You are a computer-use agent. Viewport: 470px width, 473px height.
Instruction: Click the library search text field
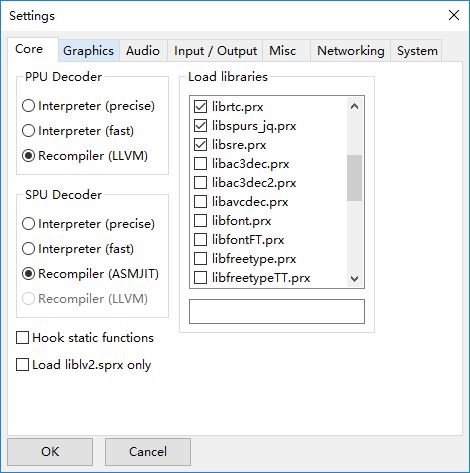[x=277, y=311]
